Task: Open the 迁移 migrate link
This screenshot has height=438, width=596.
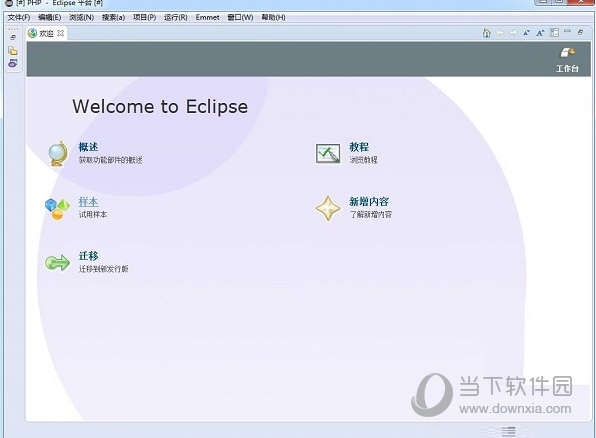Action: tap(88, 256)
